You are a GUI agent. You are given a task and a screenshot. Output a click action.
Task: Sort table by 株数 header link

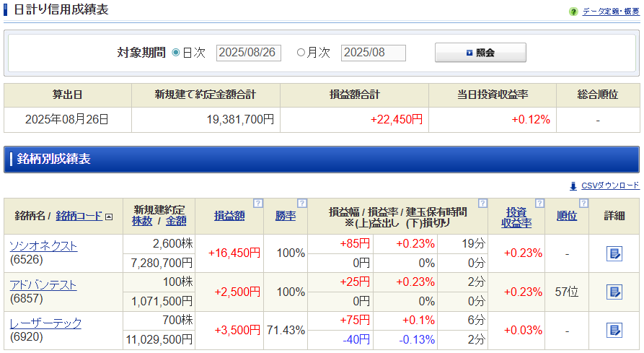click(x=142, y=221)
